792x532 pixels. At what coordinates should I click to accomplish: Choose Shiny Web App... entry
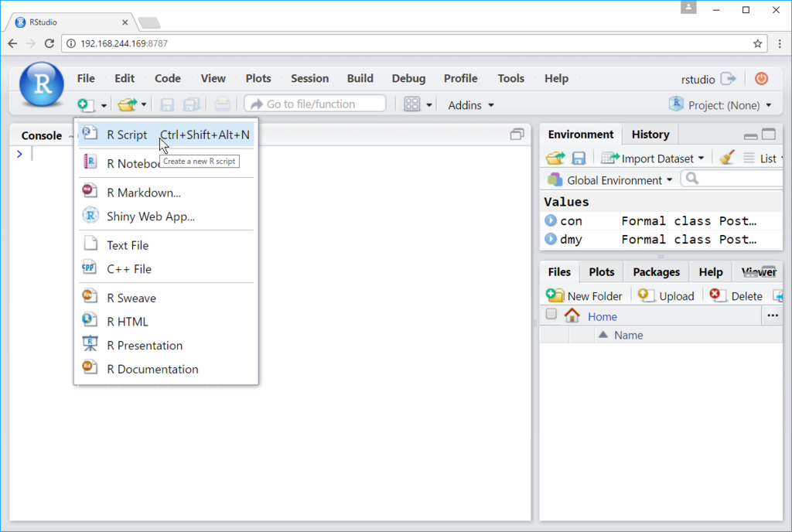[166, 216]
